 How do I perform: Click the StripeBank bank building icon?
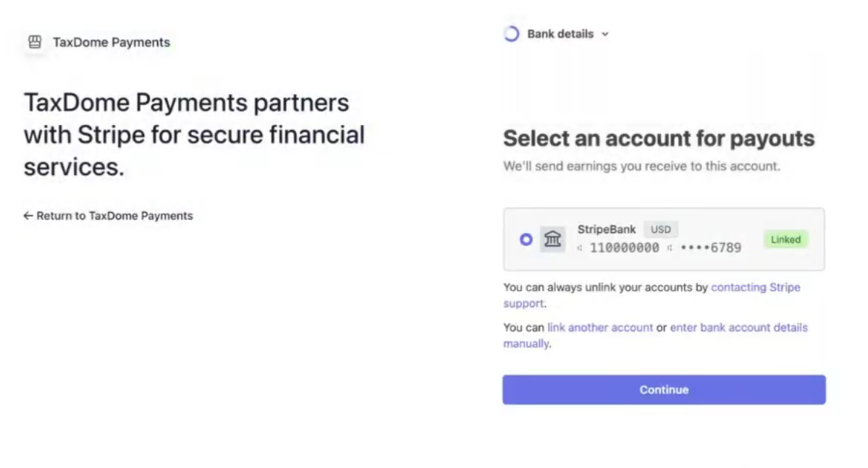click(x=552, y=239)
